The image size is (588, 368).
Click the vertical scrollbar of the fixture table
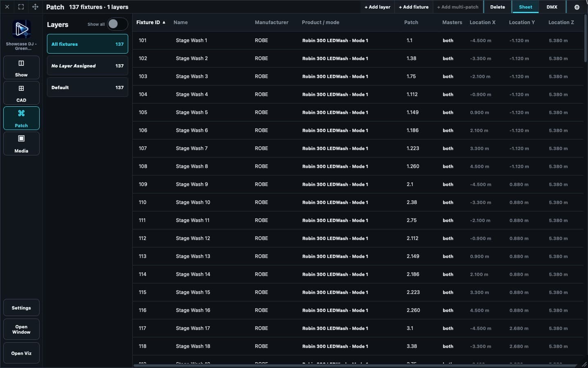click(x=585, y=39)
